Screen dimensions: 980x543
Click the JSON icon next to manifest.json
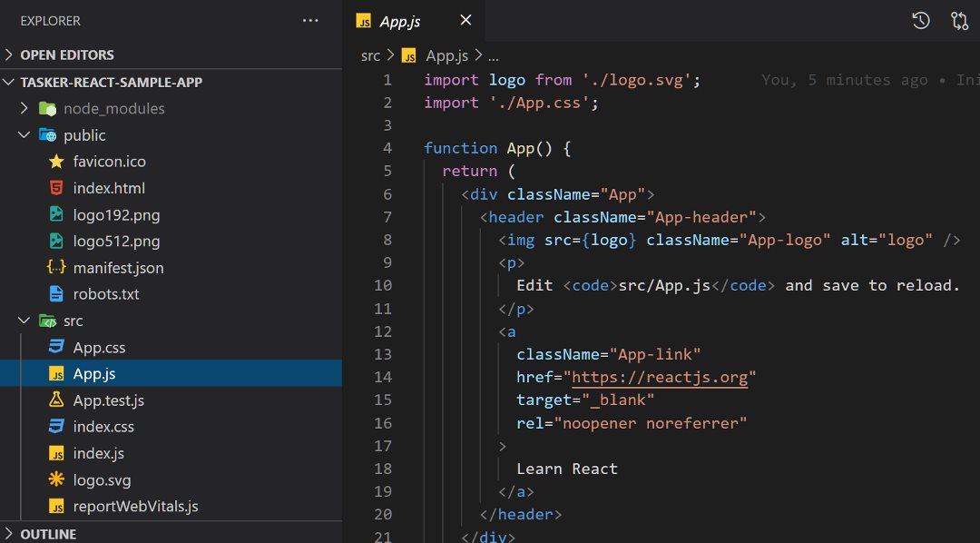(x=56, y=268)
